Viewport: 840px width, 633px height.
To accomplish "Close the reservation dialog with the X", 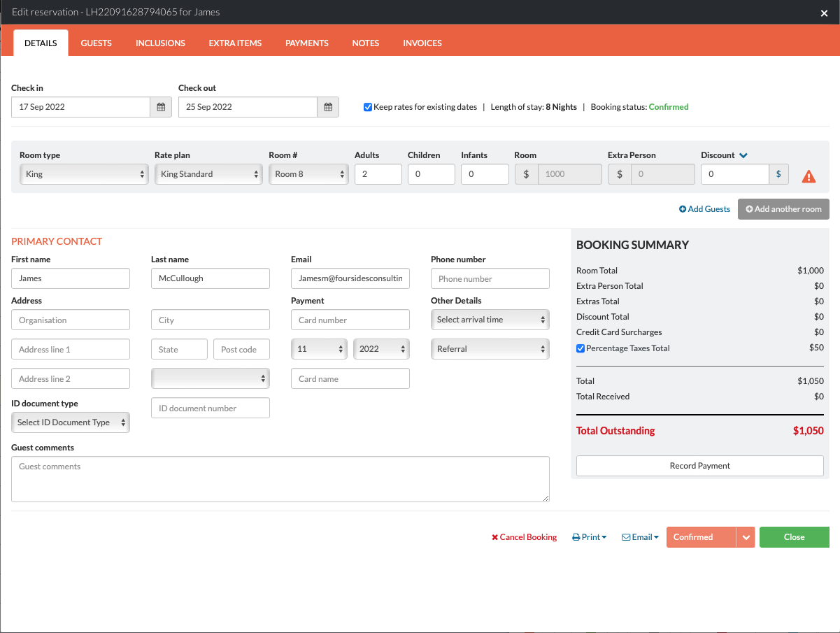I will [x=824, y=13].
